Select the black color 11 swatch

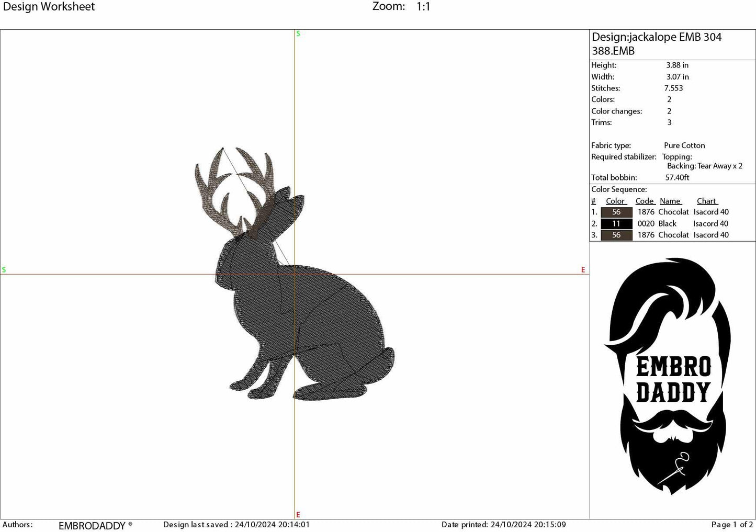pyautogui.click(x=616, y=223)
